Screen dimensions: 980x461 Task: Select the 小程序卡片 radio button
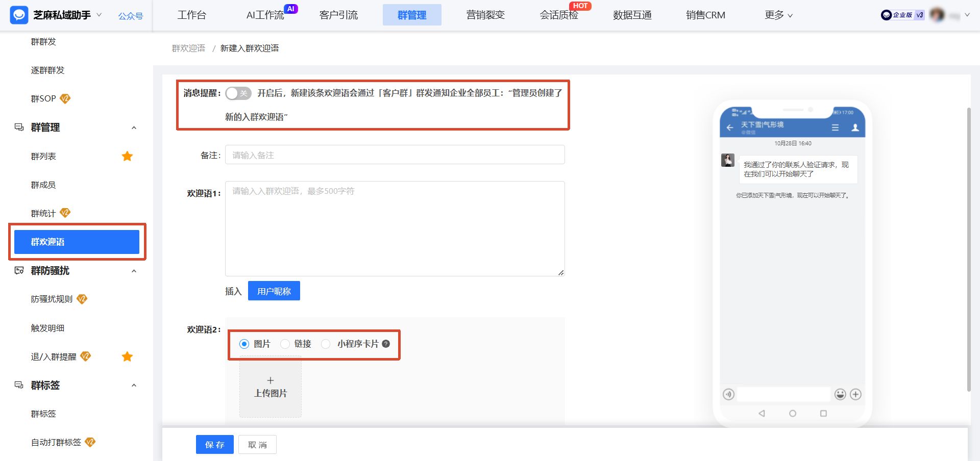326,344
